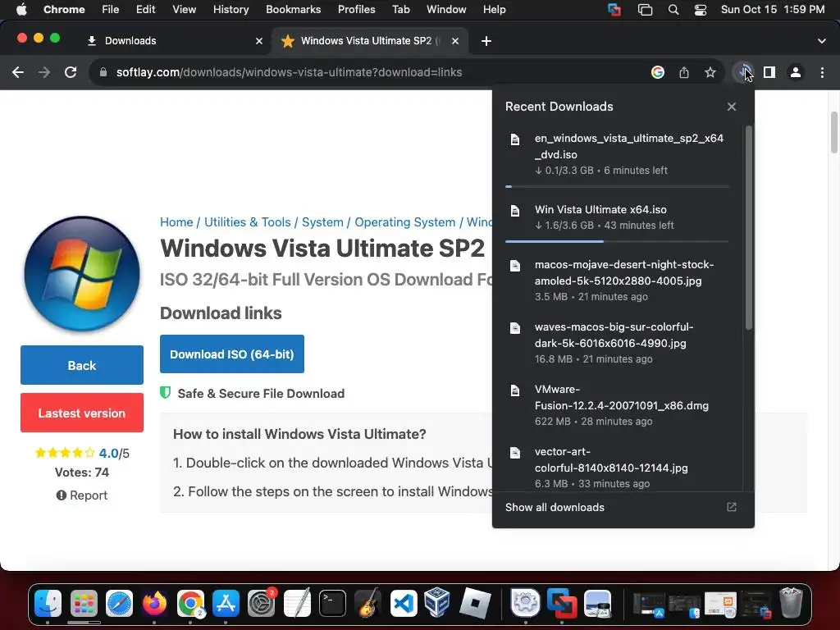Screen dimensions: 840x630
Task: Bookmark this page with the star icon
Action: pyautogui.click(x=710, y=72)
